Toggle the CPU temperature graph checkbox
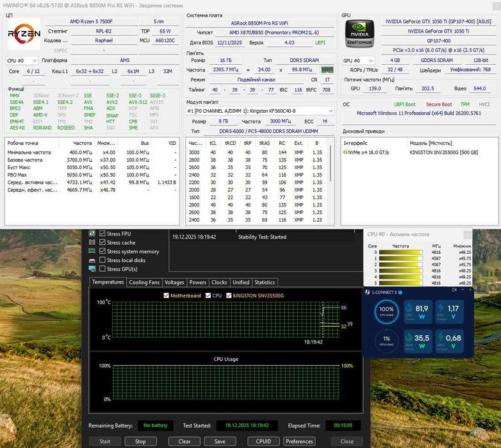 point(208,295)
